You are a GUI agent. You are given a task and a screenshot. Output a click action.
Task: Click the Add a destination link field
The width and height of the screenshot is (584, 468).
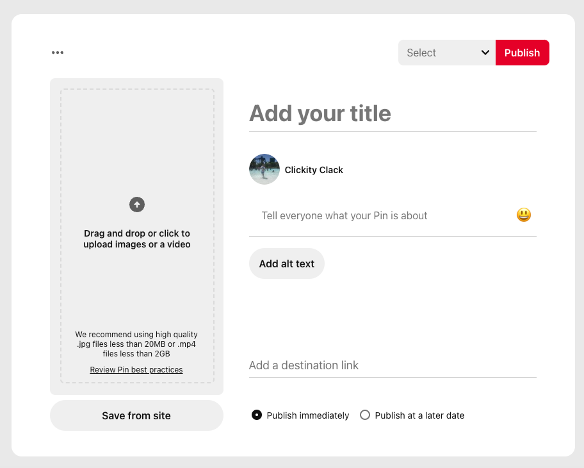[393, 365]
